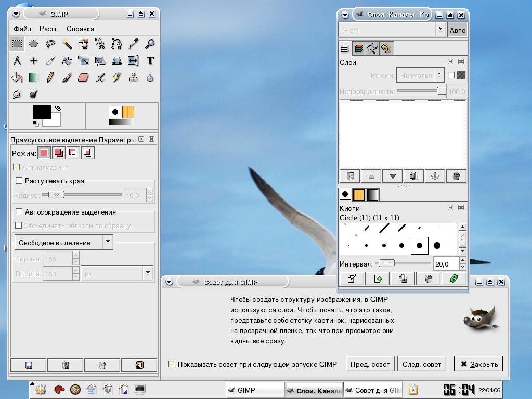Click the След. совет button

click(x=422, y=364)
